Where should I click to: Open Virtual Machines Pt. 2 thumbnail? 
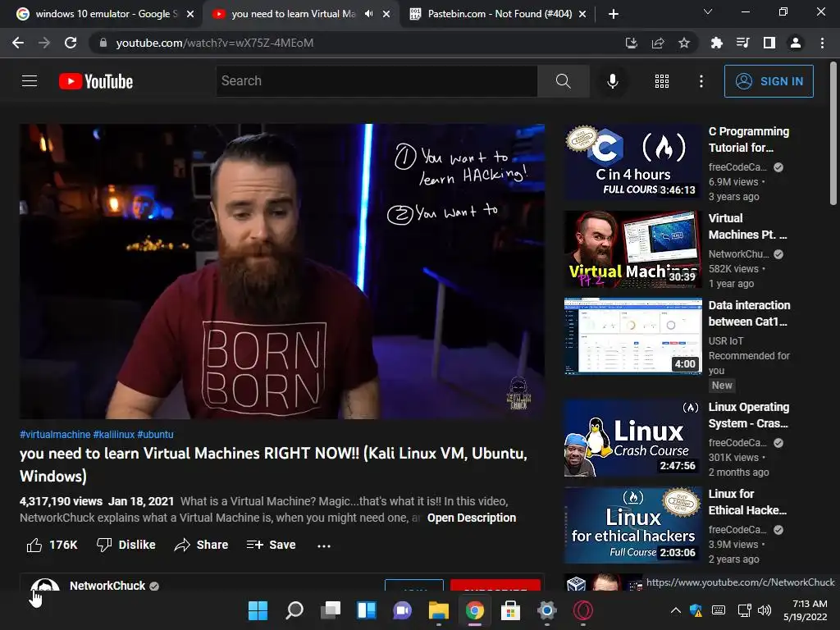[632, 249]
